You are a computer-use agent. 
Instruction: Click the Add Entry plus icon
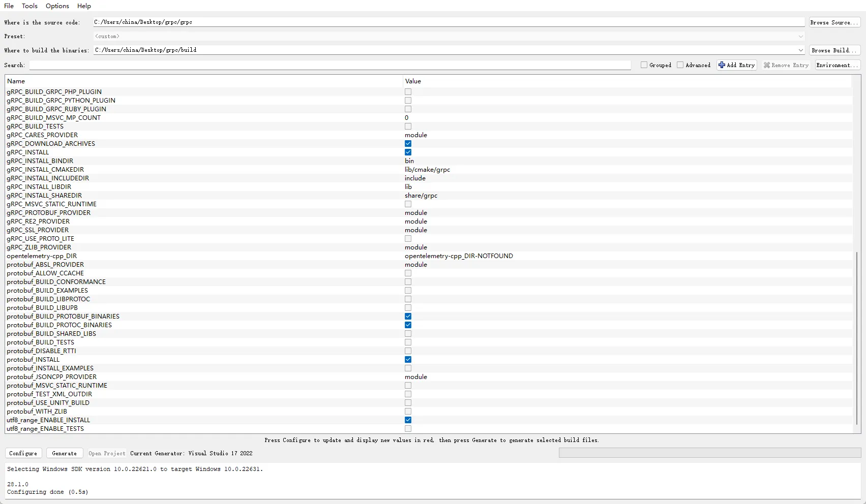[x=722, y=65]
